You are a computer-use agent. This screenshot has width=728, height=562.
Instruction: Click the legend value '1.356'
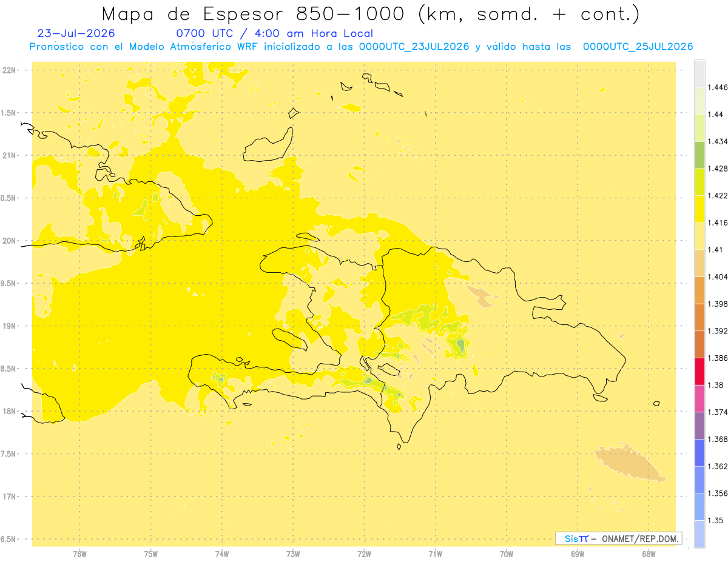(x=718, y=493)
